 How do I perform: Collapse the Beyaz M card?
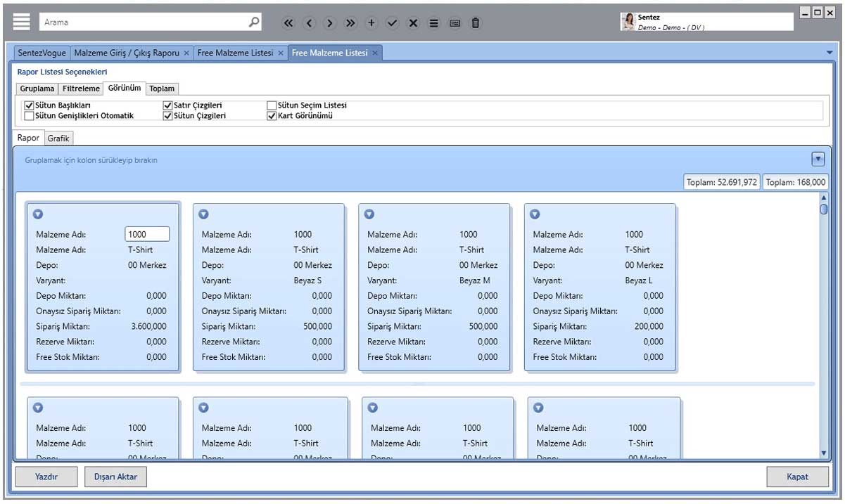[369, 214]
